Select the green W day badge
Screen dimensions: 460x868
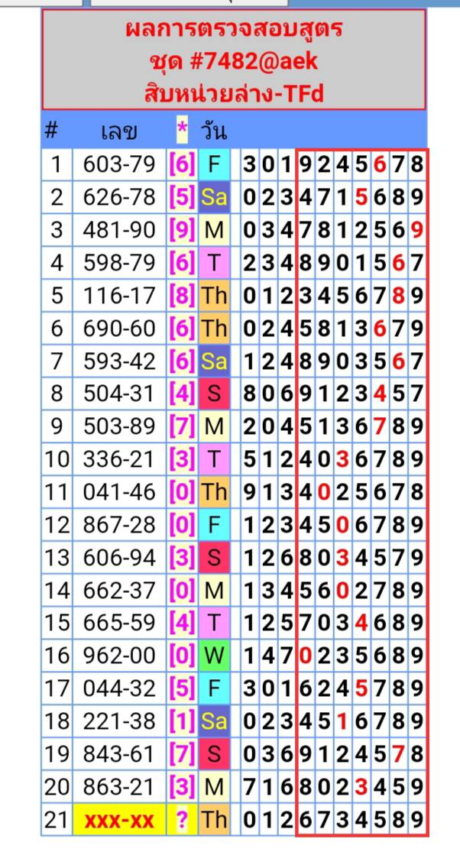pyautogui.click(x=214, y=656)
